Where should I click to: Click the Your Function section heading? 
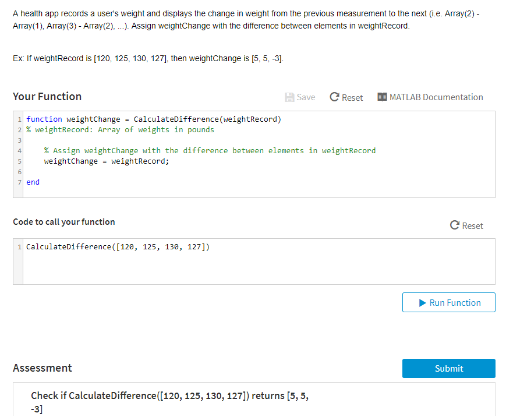tap(47, 96)
